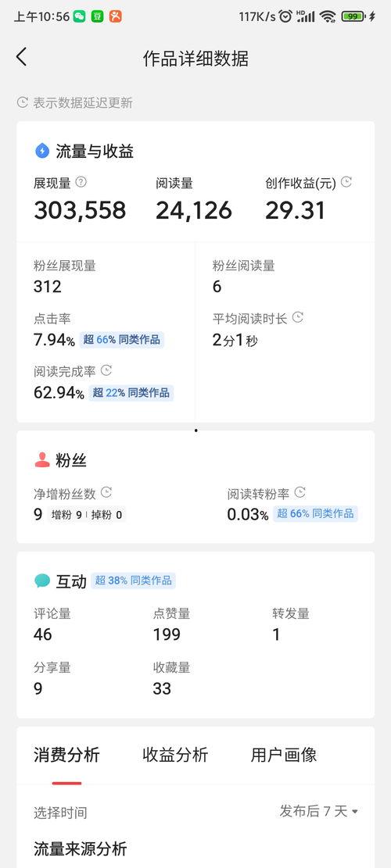
Task: Tap the clock icon beside 阅读完成率
Action: [106, 370]
